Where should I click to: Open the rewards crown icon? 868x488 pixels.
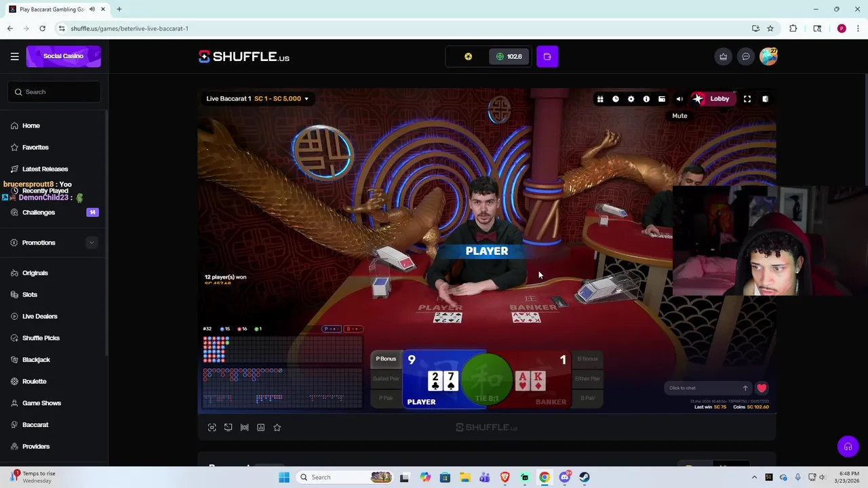[723, 56]
